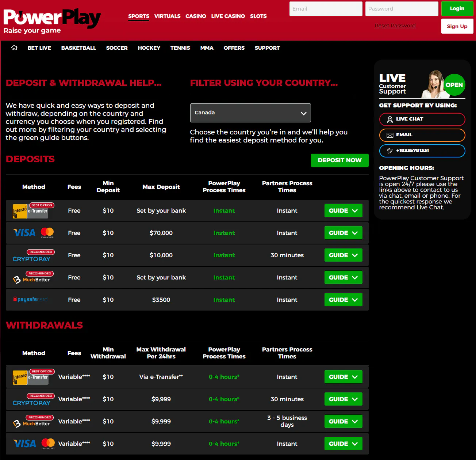Click the Mastercard logo in Deposits table
Viewport: 476px width, 460px height.
pos(47,233)
